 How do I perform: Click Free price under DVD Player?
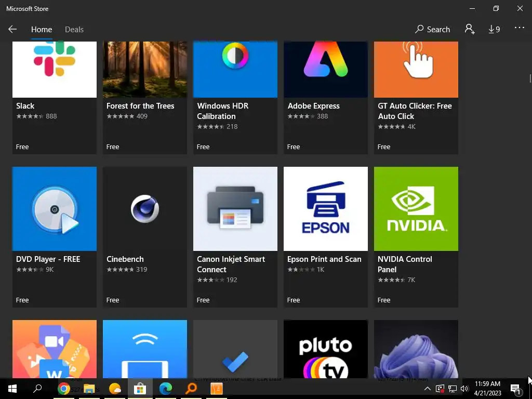(x=22, y=300)
